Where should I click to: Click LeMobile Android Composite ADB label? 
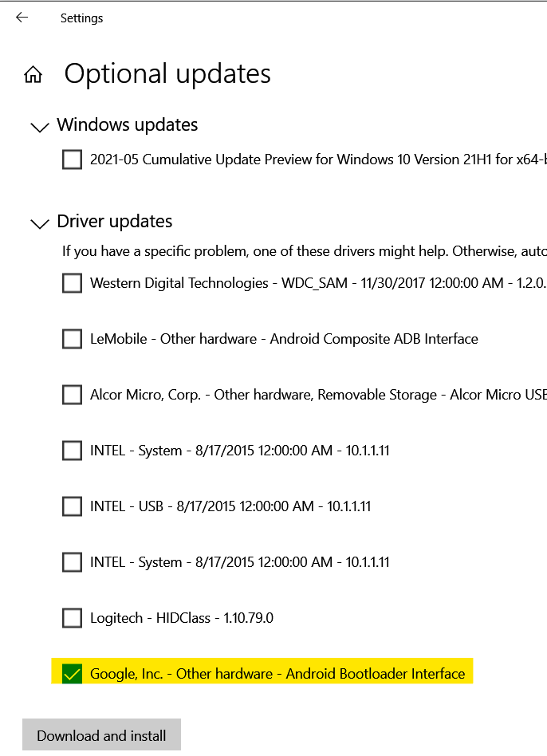point(284,339)
